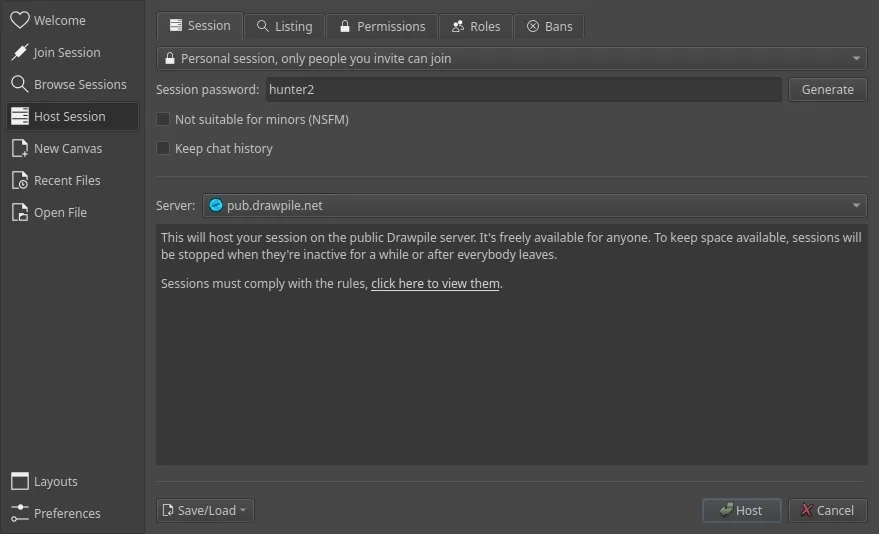Choose Open File label from sidebar
The height and width of the screenshot is (534, 879).
pos(60,213)
